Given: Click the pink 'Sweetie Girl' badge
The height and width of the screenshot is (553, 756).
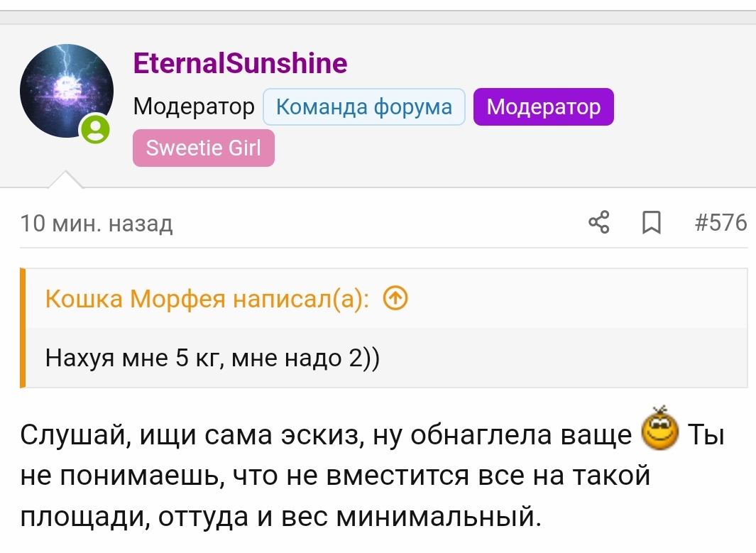Looking at the screenshot, I should pos(203,148).
